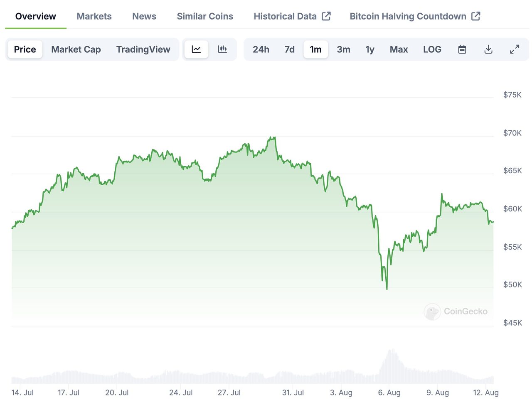Set time range to 1y

coord(370,49)
